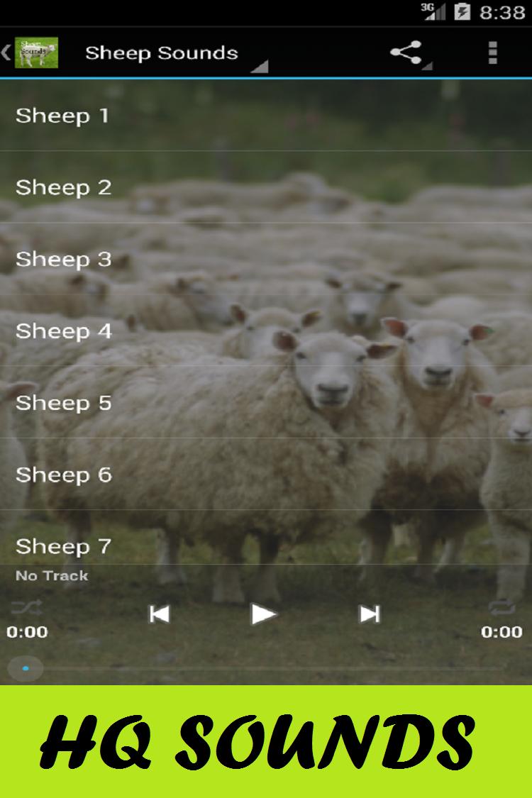This screenshot has width=532, height=798.
Task: Go back using the left chevron
Action: click(6, 53)
